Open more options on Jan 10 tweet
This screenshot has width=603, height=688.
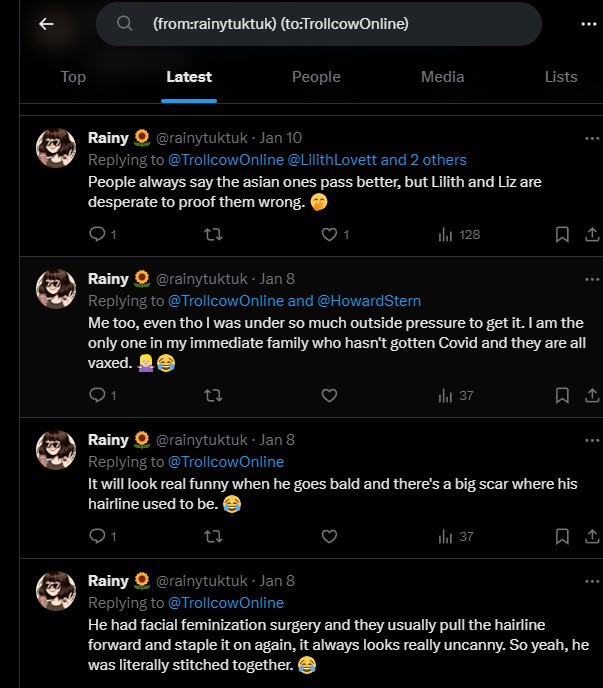(x=592, y=138)
